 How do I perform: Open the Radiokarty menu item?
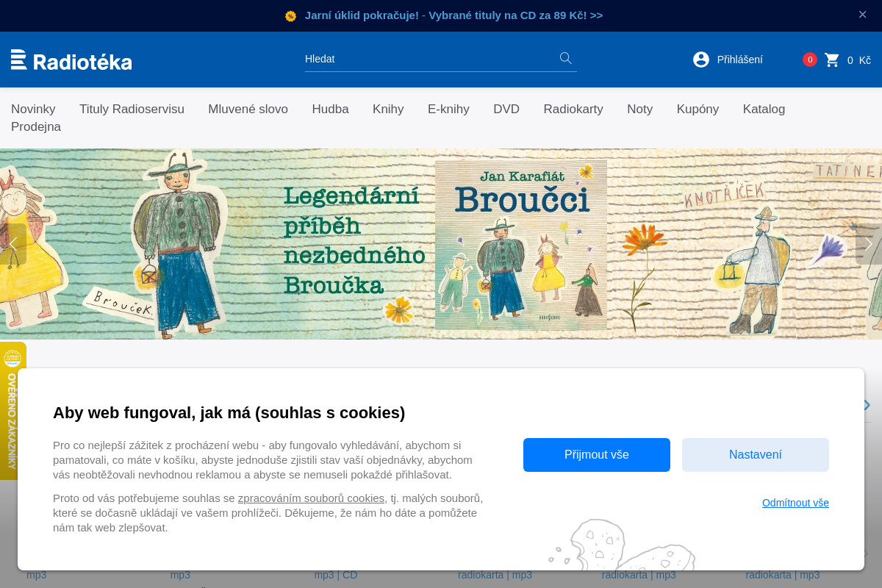point(573,110)
